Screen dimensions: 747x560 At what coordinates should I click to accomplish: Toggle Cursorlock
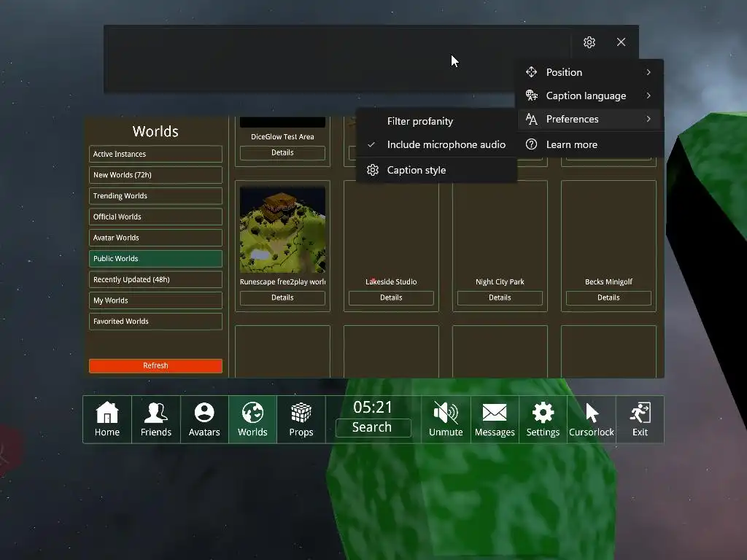[x=592, y=419]
